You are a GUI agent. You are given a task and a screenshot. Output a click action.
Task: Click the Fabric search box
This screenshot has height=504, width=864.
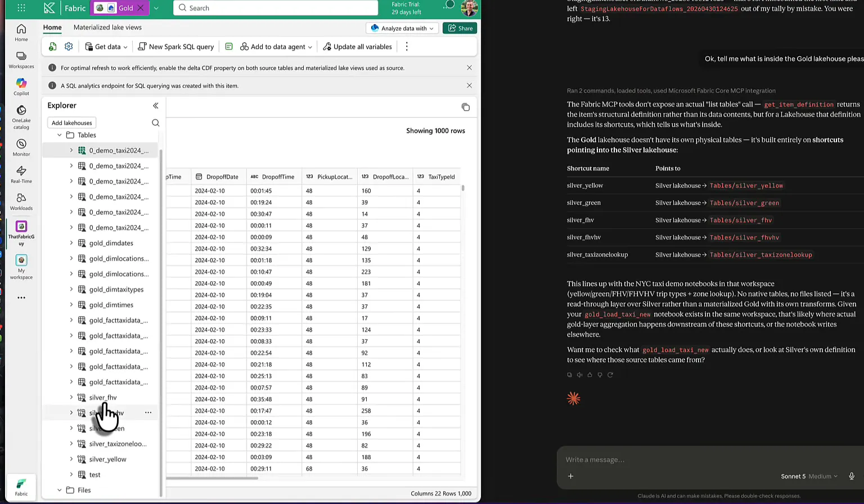point(276,8)
